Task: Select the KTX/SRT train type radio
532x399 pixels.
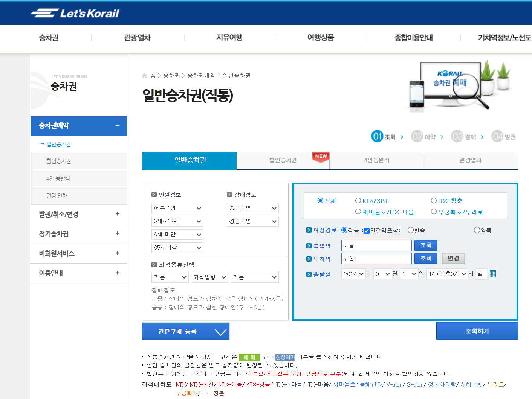Action: click(x=358, y=200)
